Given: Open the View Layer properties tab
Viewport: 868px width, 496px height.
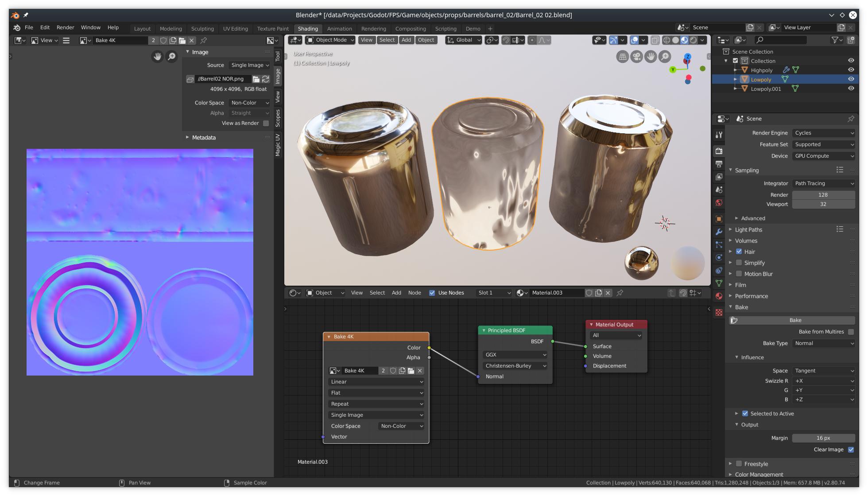Looking at the screenshot, I should point(719,177).
